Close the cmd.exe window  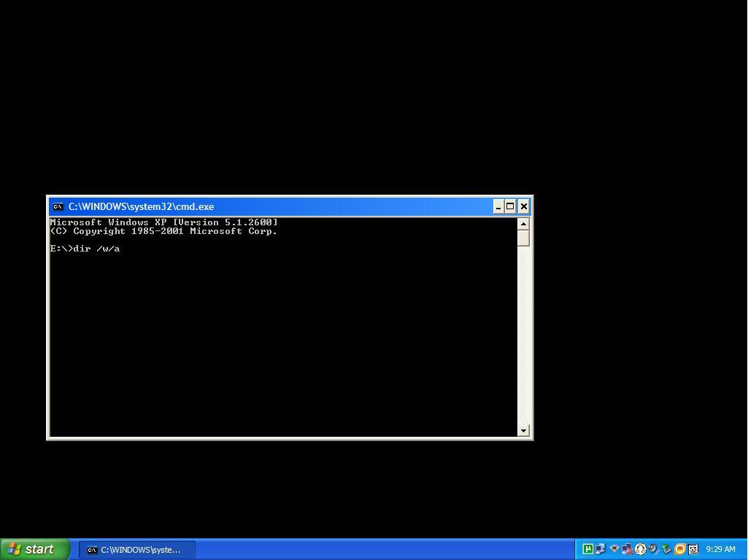click(523, 206)
